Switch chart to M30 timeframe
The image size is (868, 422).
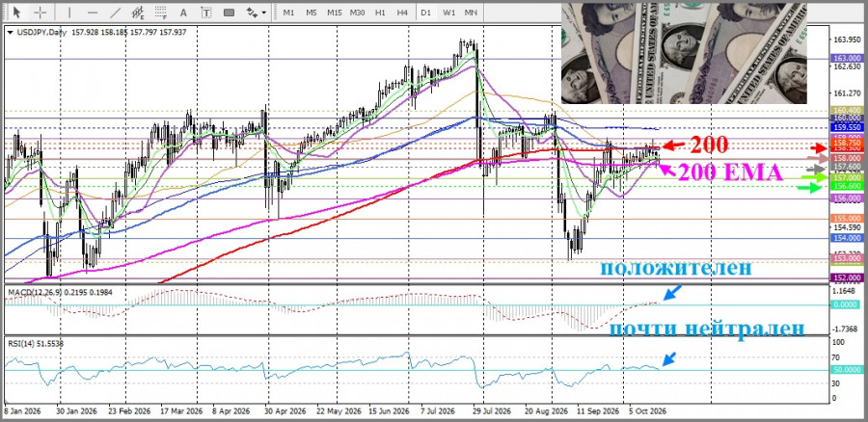pyautogui.click(x=358, y=12)
